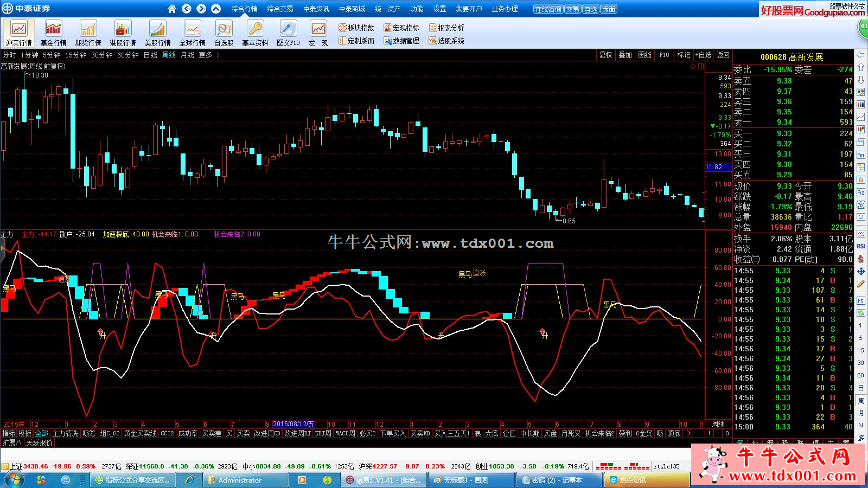Open 板块指数 sector index

[356, 28]
